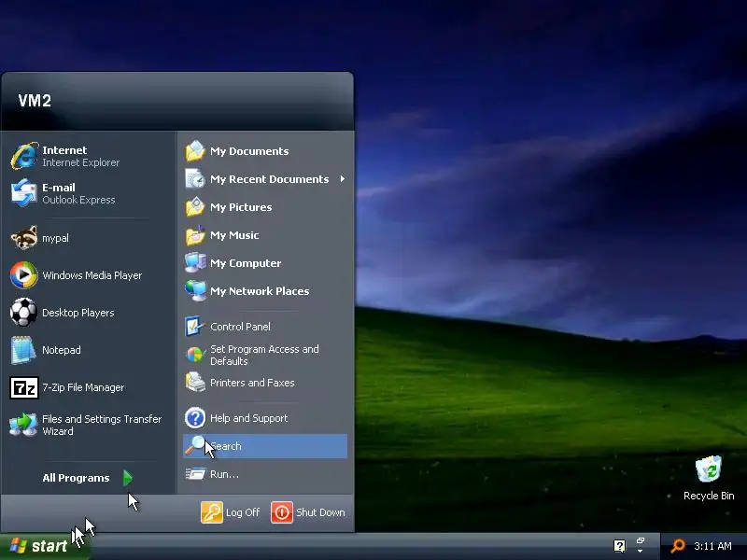
Task: Expand All Programs with the green arrow
Action: (128, 478)
